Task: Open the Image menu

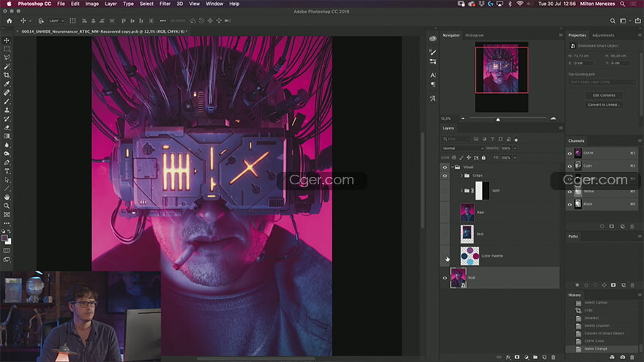Action: (91, 4)
